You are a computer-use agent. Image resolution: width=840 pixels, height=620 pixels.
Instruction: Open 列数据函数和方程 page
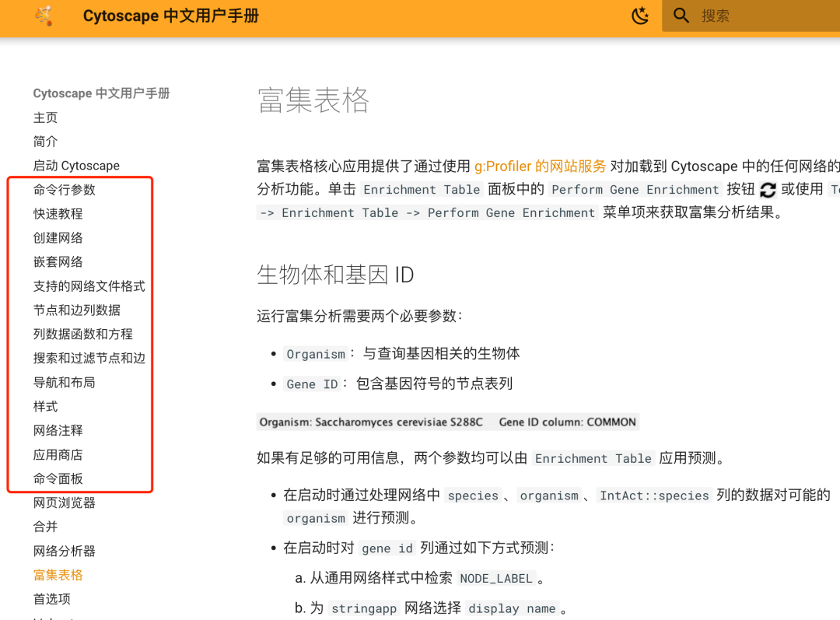83,335
